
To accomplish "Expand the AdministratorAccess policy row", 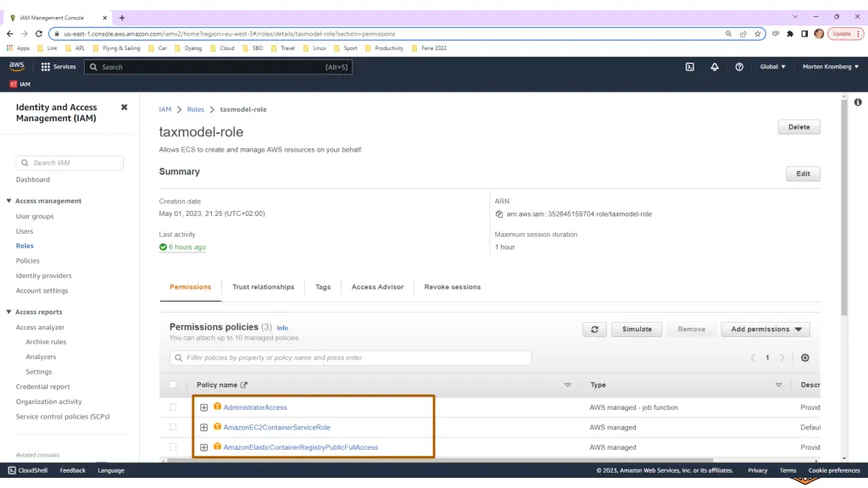I will click(203, 408).
